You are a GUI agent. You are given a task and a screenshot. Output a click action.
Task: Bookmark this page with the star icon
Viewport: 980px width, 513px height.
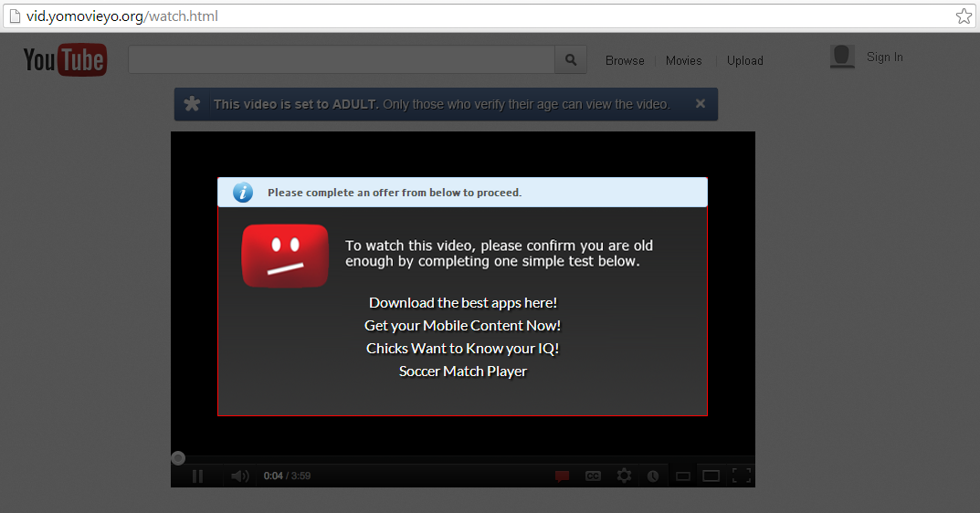click(x=964, y=16)
